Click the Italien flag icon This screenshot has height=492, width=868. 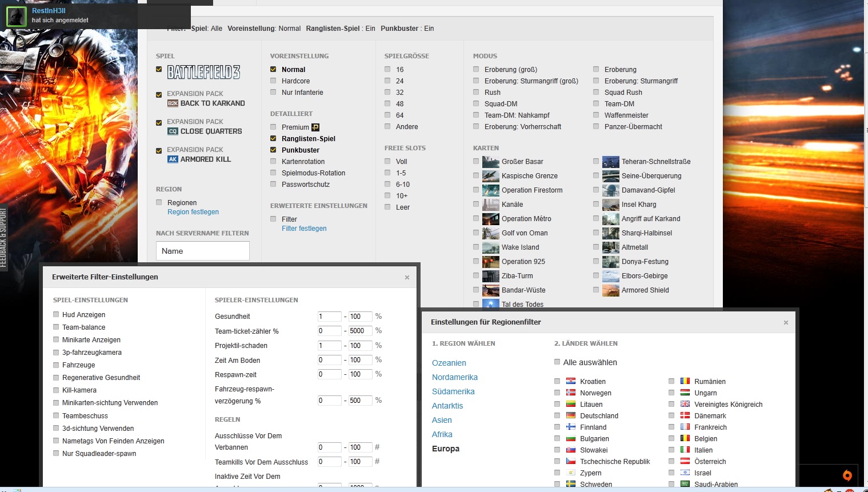685,450
